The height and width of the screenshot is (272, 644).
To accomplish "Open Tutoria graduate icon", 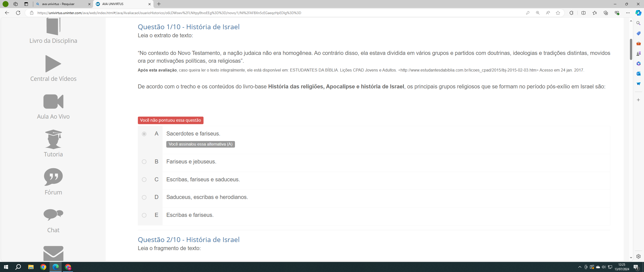I will [x=53, y=139].
